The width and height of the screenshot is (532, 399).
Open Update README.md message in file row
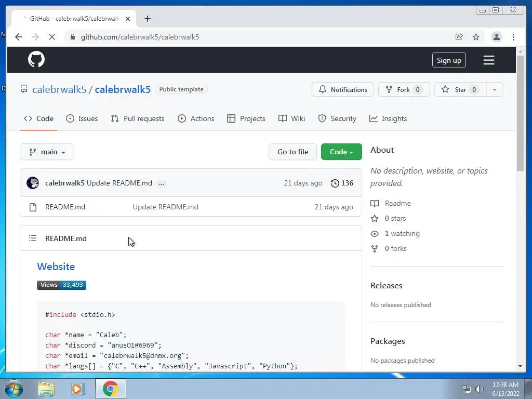(166, 207)
